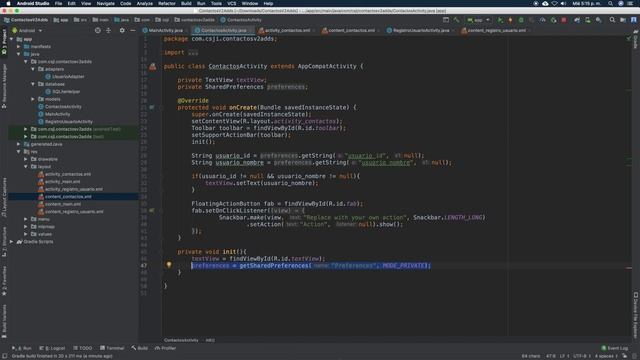Click the scroll-from-source target icon
This screenshot has height=360, width=640.
pyautogui.click(x=98, y=30)
